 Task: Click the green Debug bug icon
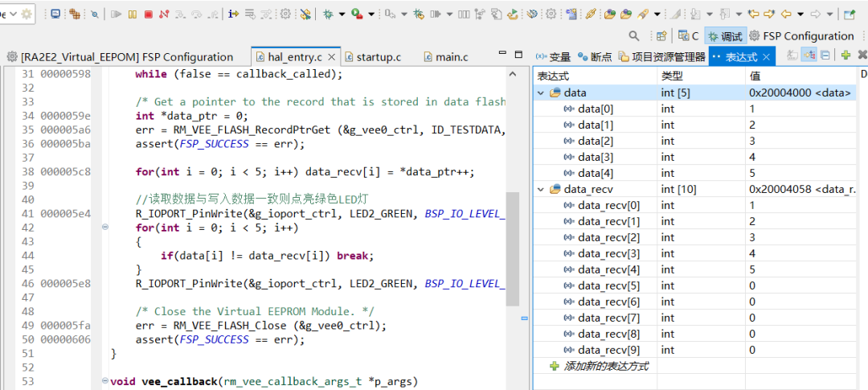click(x=328, y=14)
